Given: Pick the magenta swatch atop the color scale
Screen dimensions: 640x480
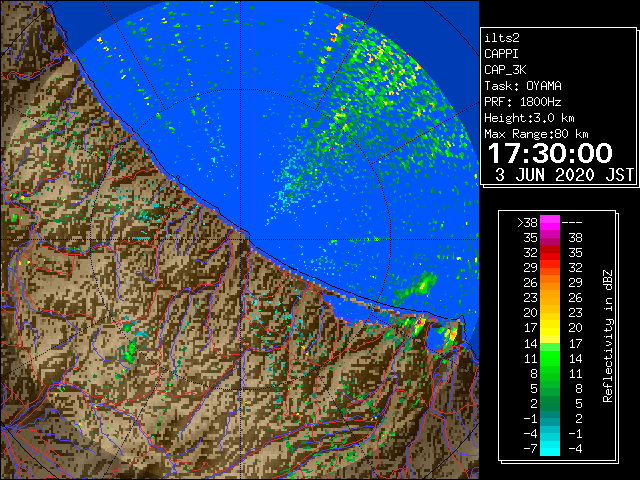Looking at the screenshot, I should click(x=550, y=222).
